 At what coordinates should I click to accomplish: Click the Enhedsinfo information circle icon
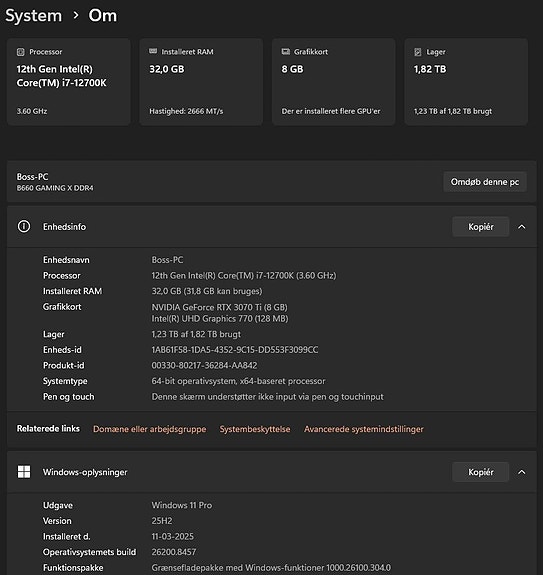point(24,226)
